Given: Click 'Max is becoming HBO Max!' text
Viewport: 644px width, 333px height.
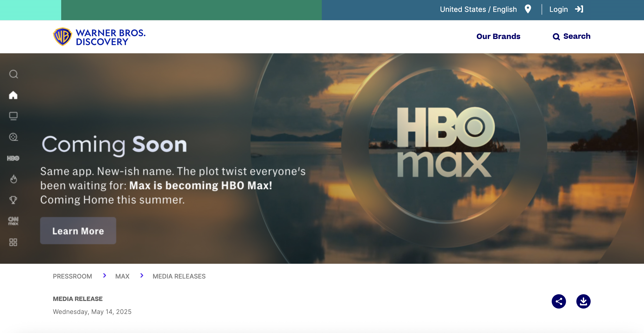Looking at the screenshot, I should 201,186.
